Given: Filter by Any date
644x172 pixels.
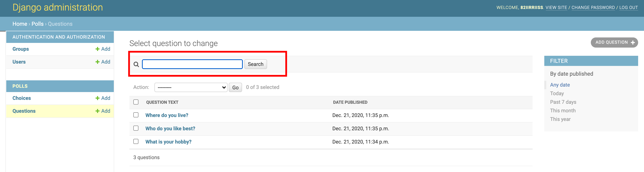Looking at the screenshot, I should pos(560,85).
